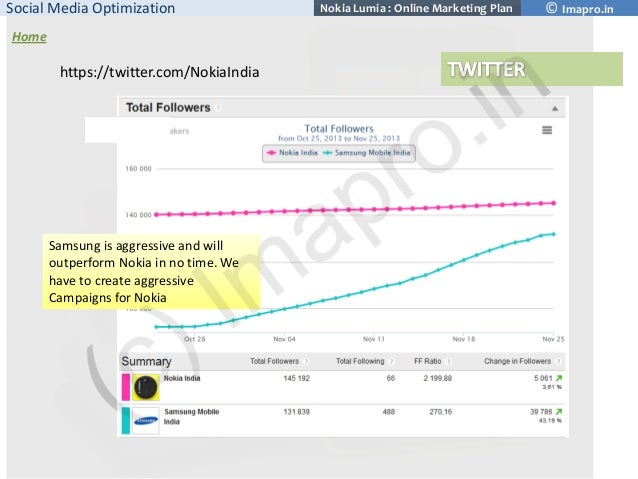Click the Nokia India name in summary
Viewport: 638px width, 479px height.
(x=182, y=378)
